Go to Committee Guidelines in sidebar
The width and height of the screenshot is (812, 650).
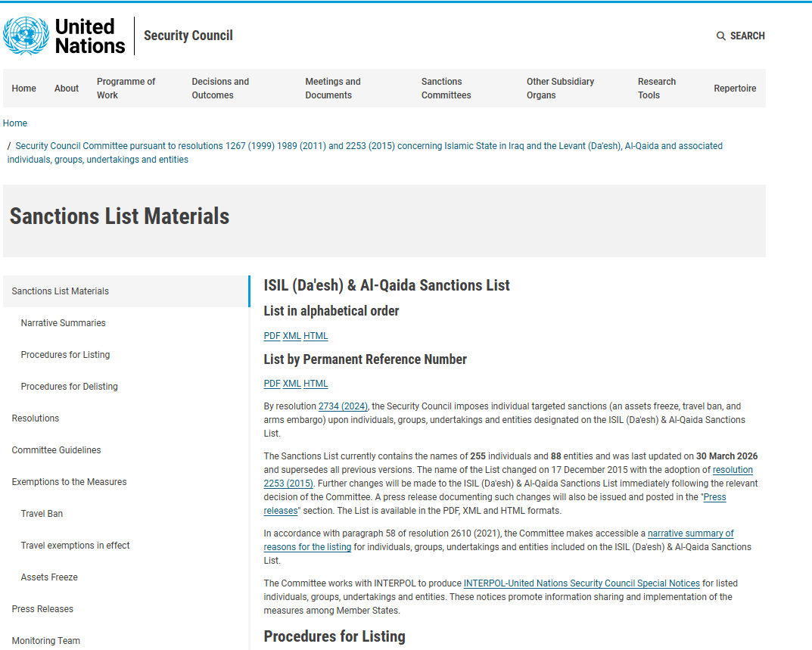56,450
